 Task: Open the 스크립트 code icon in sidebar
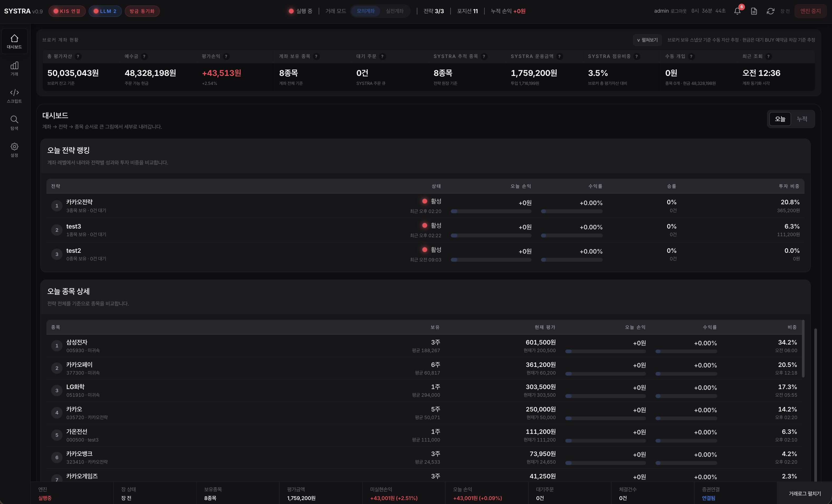coord(14,95)
